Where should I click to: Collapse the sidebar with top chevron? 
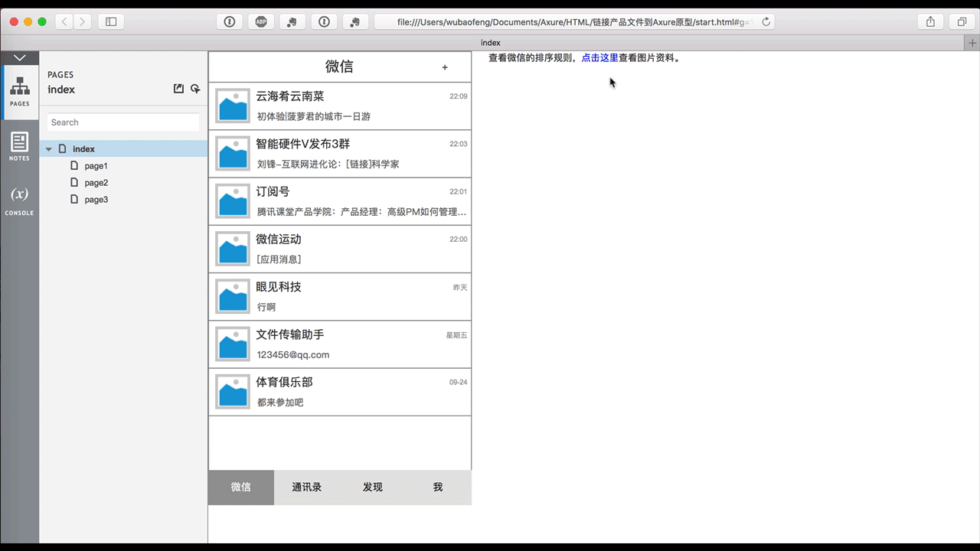tap(20, 57)
